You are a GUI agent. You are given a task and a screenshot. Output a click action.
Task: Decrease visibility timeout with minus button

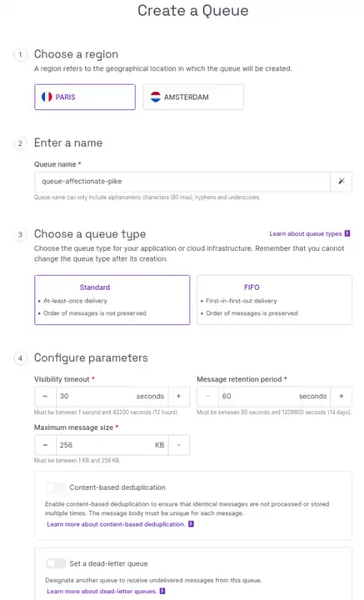pos(45,396)
